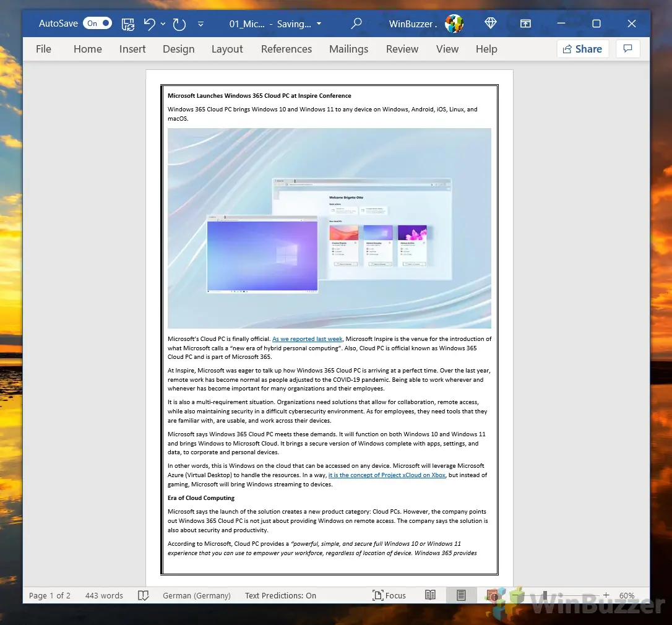The height and width of the screenshot is (625, 672).
Task: Switch to Read Mode view in status bar
Action: click(430, 595)
